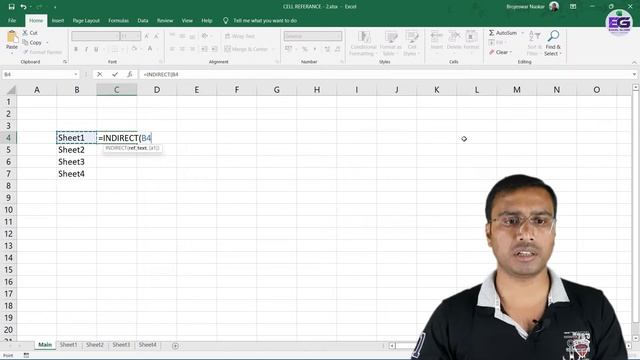
Task: Expand the Name Box dropdown
Action: pyautogui.click(x=76, y=74)
